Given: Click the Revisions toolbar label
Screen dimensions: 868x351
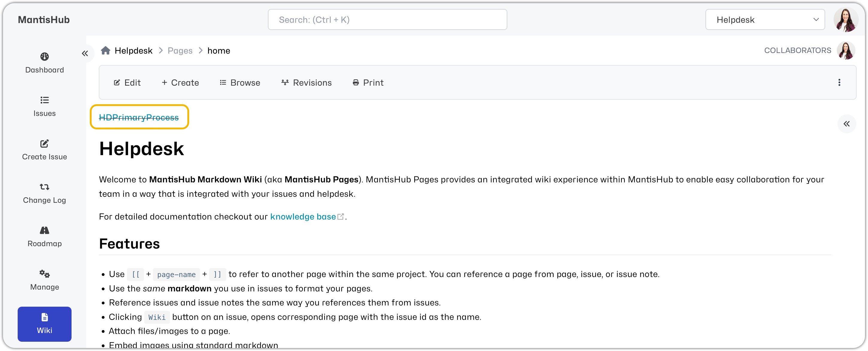Looking at the screenshot, I should click(x=312, y=83).
